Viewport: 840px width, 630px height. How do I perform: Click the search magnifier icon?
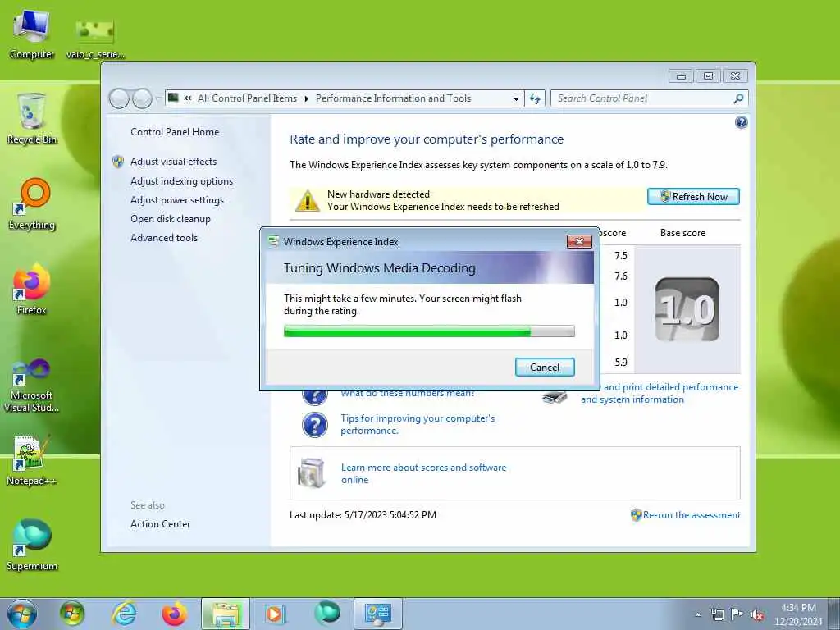[x=738, y=98]
